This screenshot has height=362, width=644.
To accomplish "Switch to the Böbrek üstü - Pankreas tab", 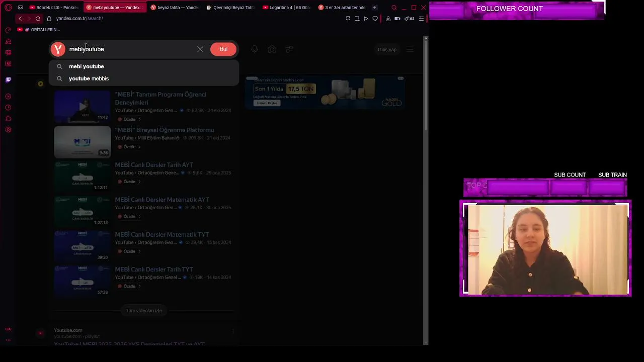I will pos(54,8).
